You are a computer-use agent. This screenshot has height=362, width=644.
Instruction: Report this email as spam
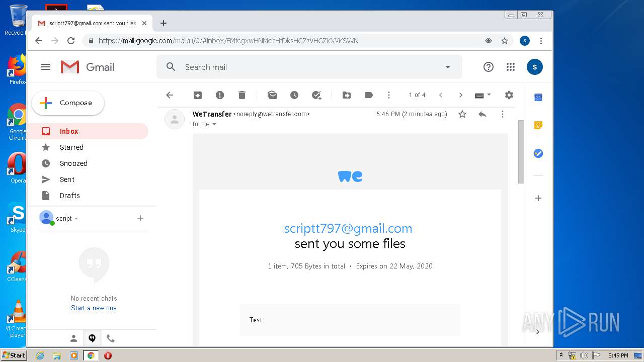point(220,95)
